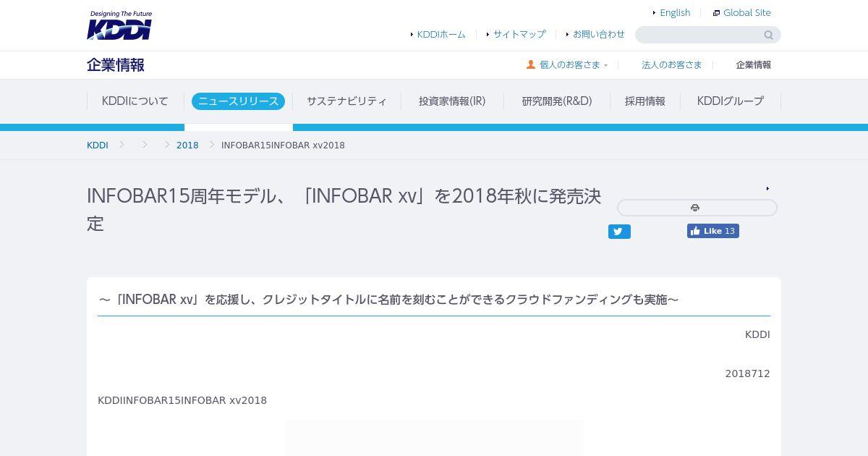Screen dimensions: 868x456
Task: Open the Global Site link
Action: (x=747, y=12)
